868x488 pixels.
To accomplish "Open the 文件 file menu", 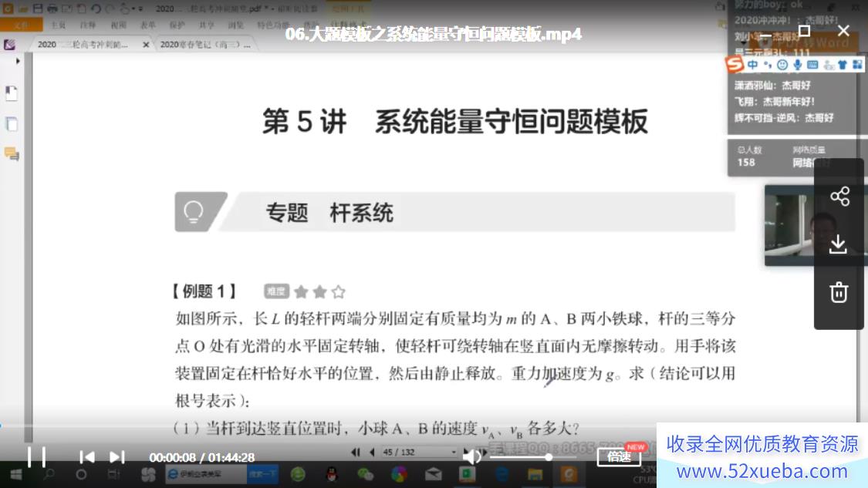I will (x=21, y=25).
